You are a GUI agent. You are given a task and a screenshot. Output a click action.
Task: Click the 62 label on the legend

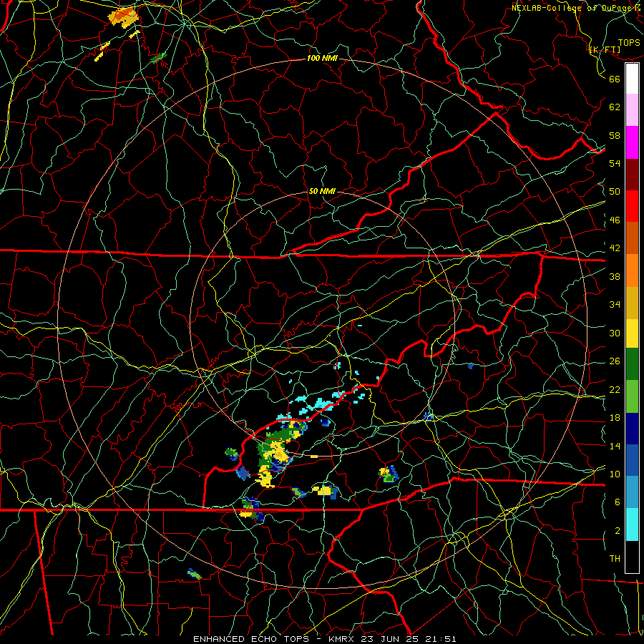point(615,107)
